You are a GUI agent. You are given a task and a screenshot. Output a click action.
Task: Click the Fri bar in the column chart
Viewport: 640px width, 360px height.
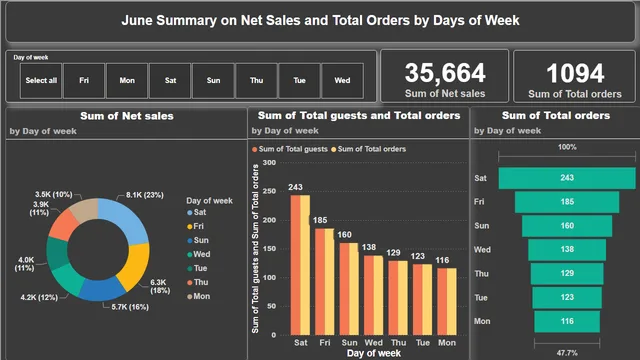point(324,282)
